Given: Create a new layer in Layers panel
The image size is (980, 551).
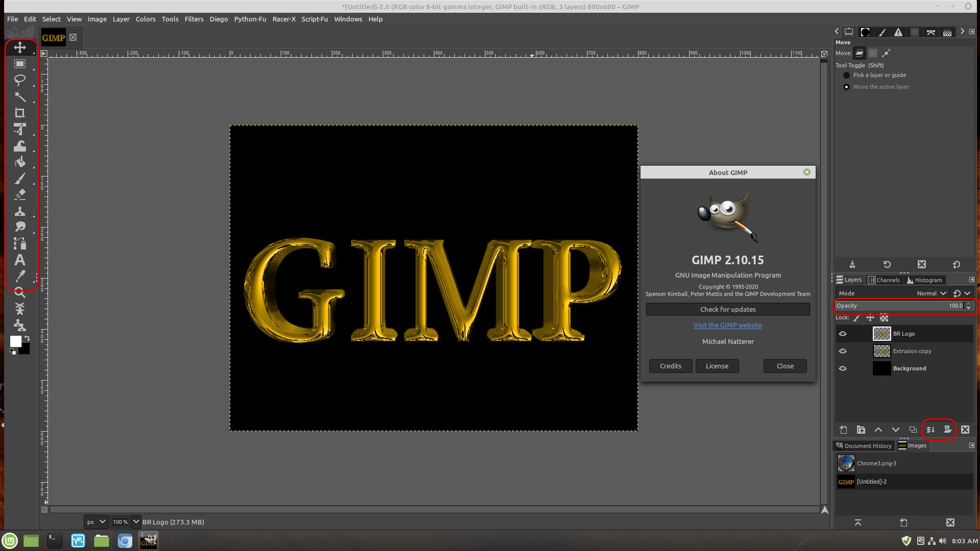Looking at the screenshot, I should pyautogui.click(x=844, y=430).
